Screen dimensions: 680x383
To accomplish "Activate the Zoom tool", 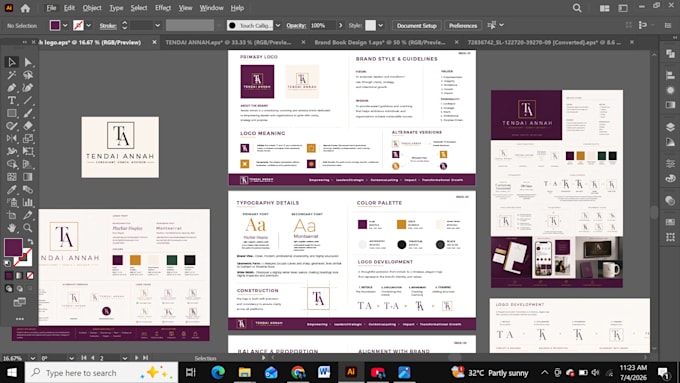I will (28, 228).
